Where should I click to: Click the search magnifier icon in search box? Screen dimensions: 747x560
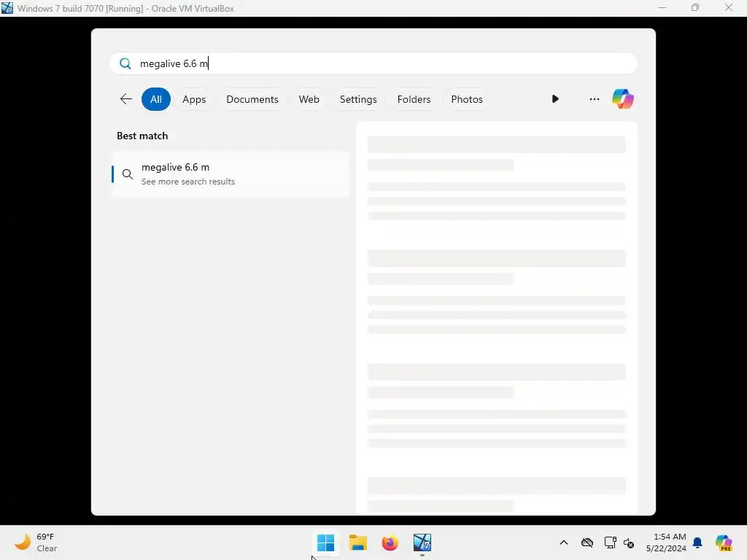[x=125, y=64]
